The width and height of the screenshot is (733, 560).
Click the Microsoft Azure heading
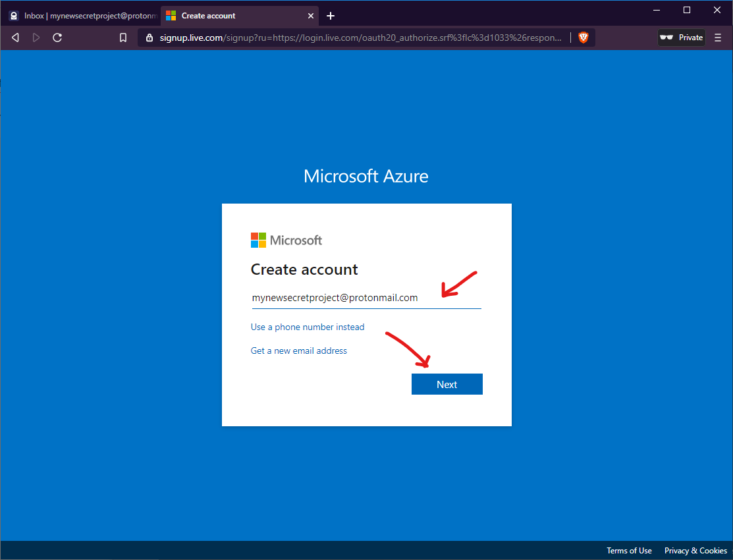366,176
